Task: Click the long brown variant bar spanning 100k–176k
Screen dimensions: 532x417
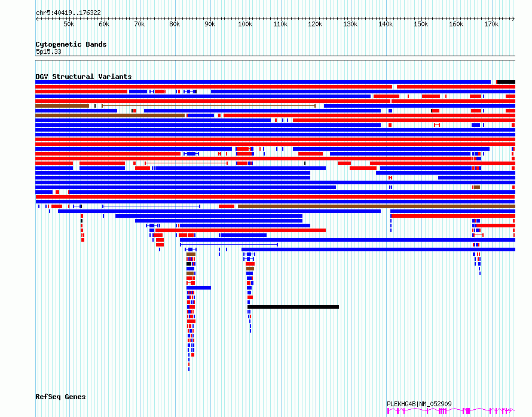Action: pos(377,206)
